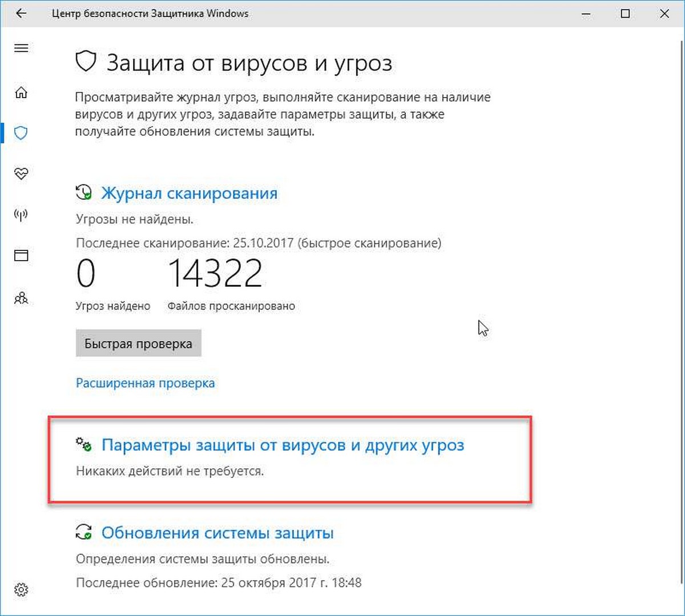Open app and browser control window icon
The height and width of the screenshot is (616, 685).
[21, 256]
